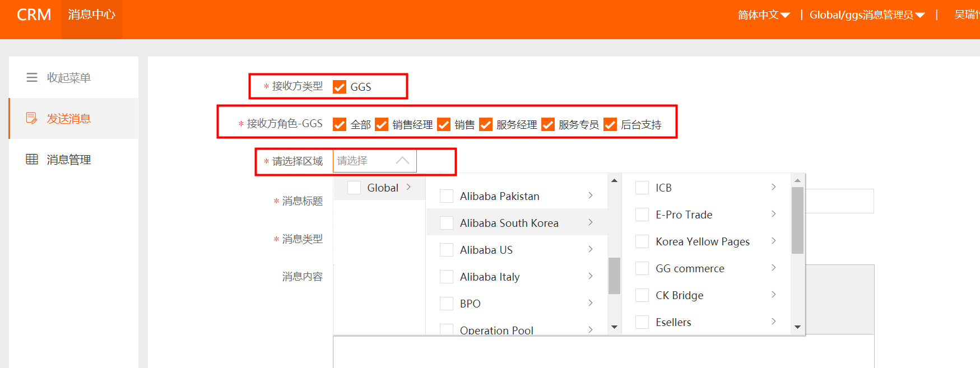The width and height of the screenshot is (980, 368).
Task: Uncheck the GGS receiver type checkbox
Action: [x=339, y=87]
